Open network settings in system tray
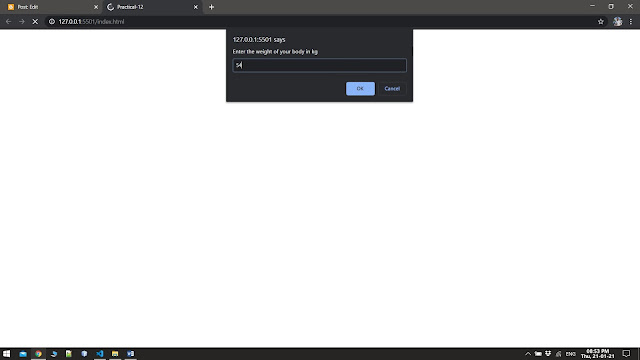Viewport: 640px width, 360px height. pyautogui.click(x=558, y=354)
